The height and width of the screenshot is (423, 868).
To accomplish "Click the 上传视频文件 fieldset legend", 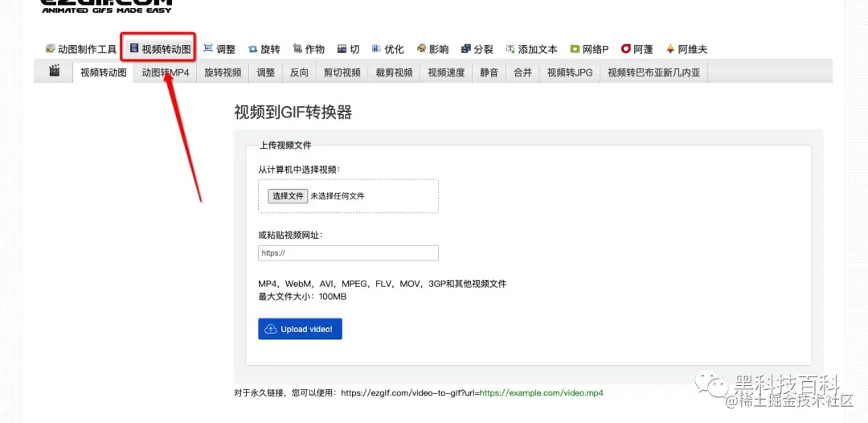I will (x=285, y=146).
